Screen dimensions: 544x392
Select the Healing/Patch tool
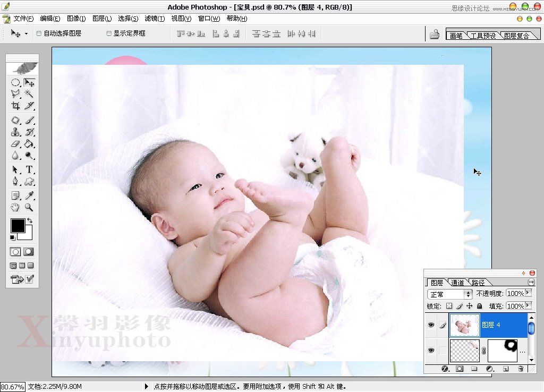click(15, 121)
